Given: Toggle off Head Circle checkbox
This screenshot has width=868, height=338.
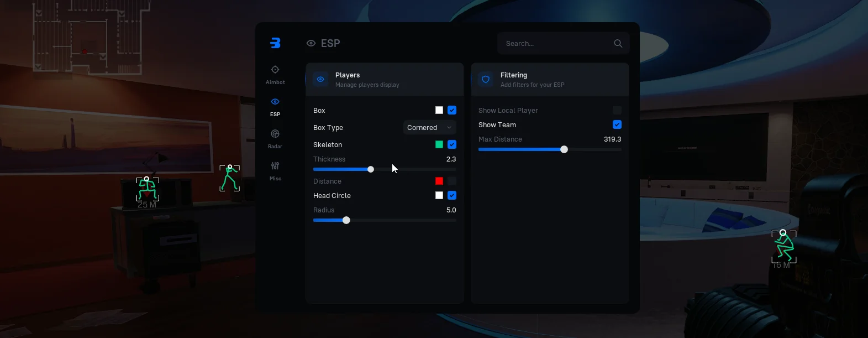Looking at the screenshot, I should (x=452, y=196).
